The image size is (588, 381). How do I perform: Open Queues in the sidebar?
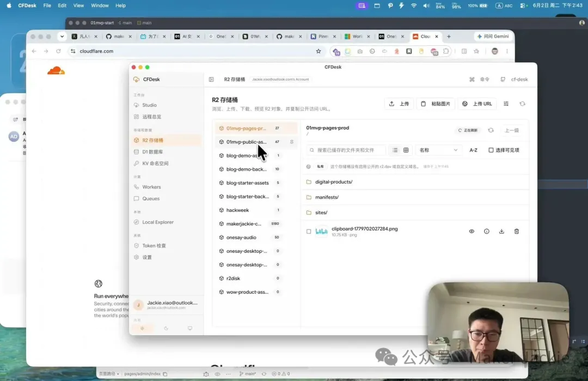click(x=151, y=198)
